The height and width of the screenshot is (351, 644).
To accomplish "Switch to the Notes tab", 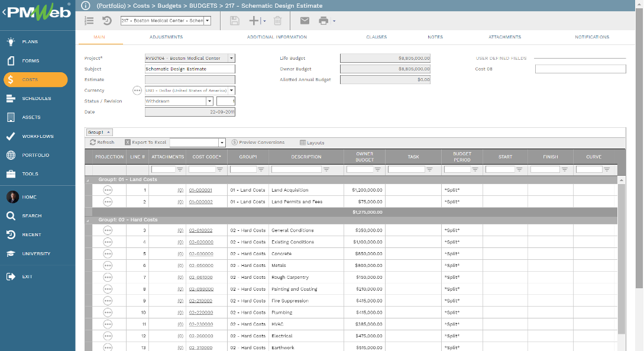I will pyautogui.click(x=435, y=37).
